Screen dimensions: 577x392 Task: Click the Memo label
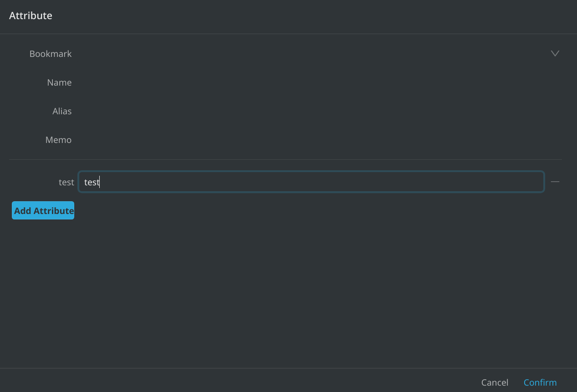pos(58,140)
